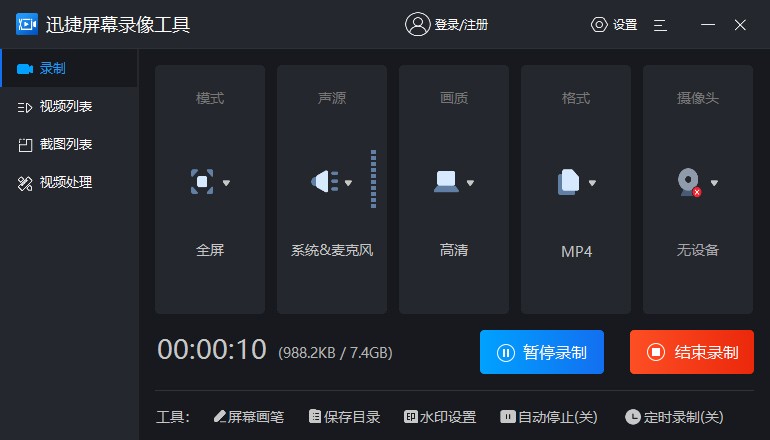Click the 00:00:10 recording timer
The height and width of the screenshot is (440, 770).
[212, 350]
